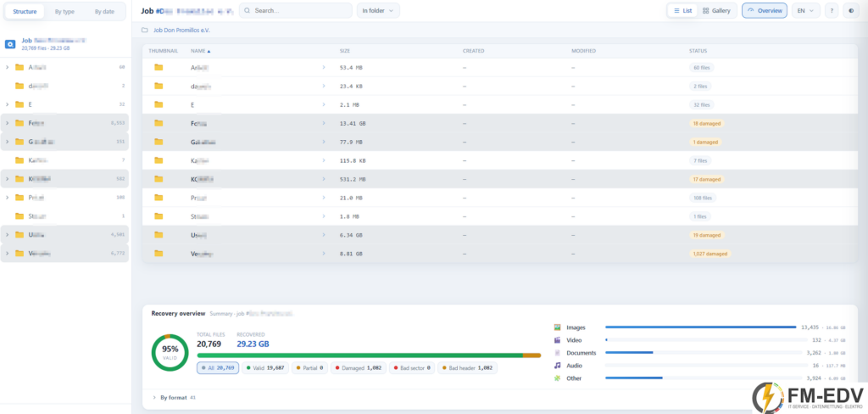This screenshot has height=414, width=868.
Task: Expand the E folder in sidebar tree
Action: (7, 104)
